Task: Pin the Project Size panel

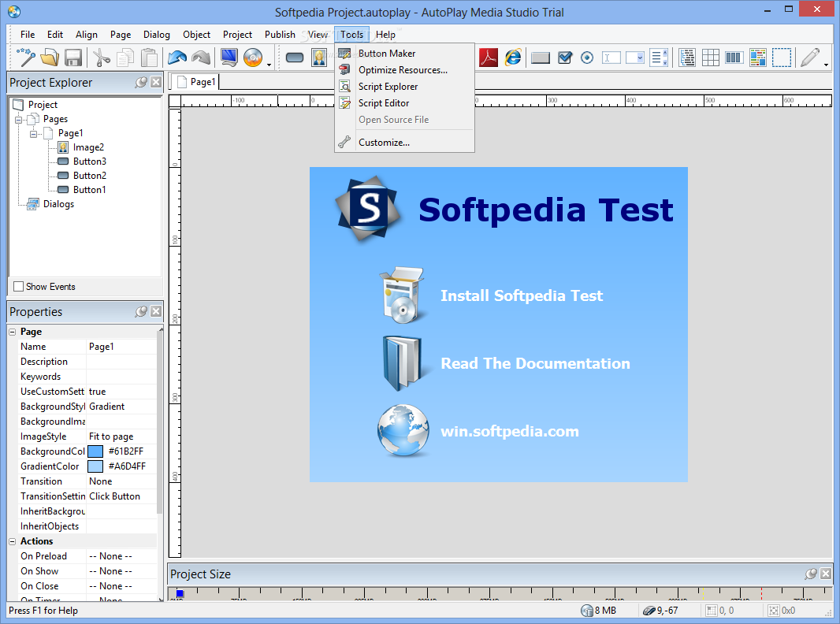Action: [811, 574]
